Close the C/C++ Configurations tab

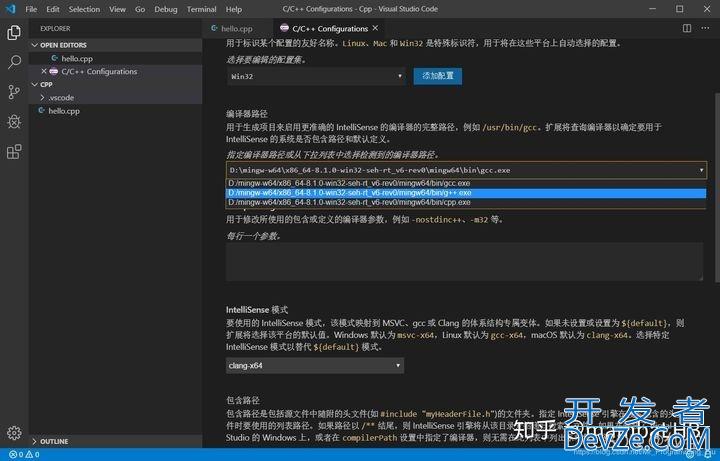[x=376, y=28]
